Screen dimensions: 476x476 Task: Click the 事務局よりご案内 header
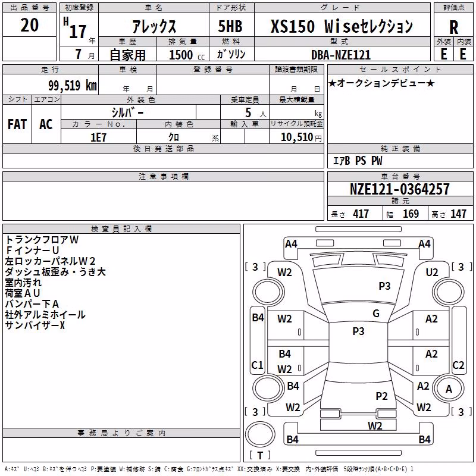121,433
